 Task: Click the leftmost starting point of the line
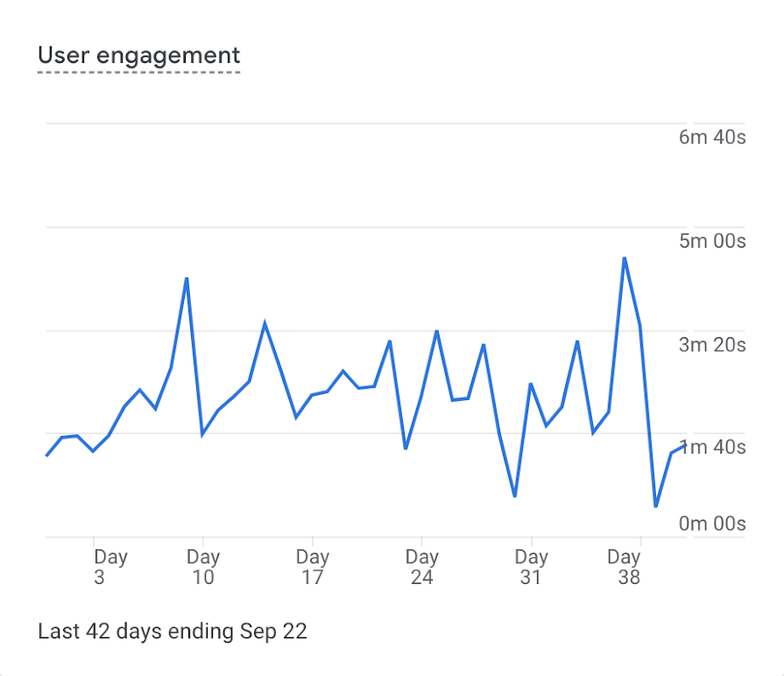point(46,455)
